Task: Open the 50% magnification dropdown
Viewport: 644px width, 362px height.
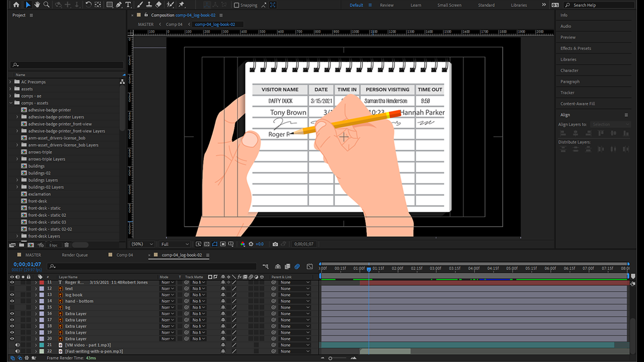Action: click(142, 244)
